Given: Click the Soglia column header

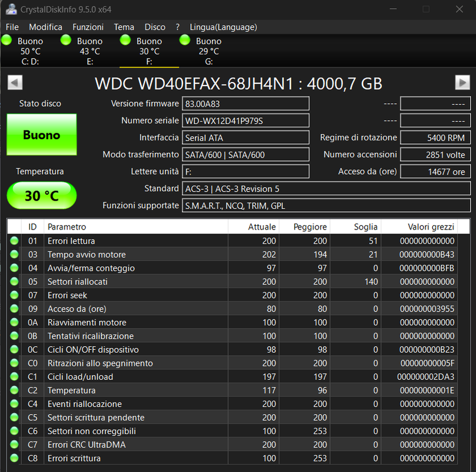Looking at the screenshot, I should [356, 227].
